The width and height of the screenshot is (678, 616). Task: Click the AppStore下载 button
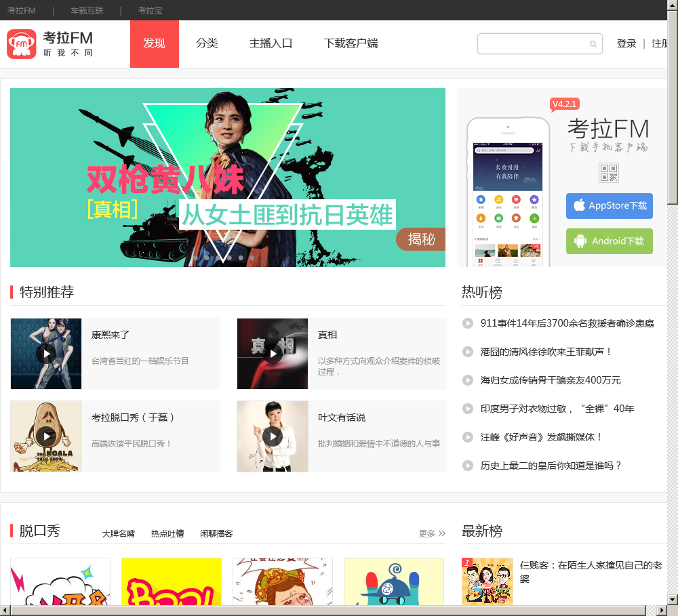tap(610, 206)
